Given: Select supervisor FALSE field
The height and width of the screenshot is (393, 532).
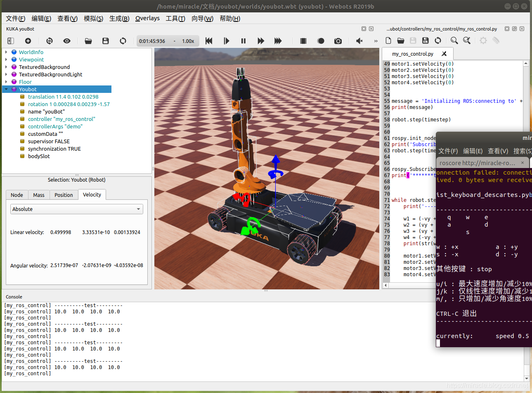Looking at the screenshot, I should pos(49,141).
